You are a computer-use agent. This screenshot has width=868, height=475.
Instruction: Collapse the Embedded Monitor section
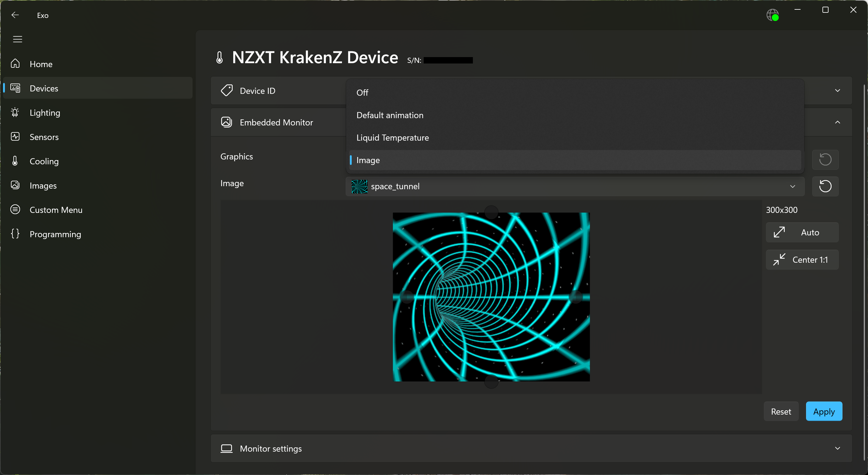click(x=837, y=122)
